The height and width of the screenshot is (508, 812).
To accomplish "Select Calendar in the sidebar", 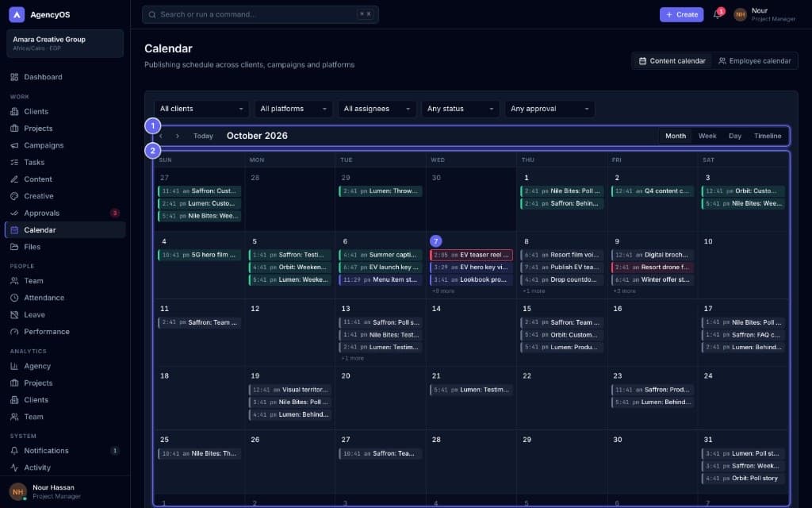I will pos(65,230).
